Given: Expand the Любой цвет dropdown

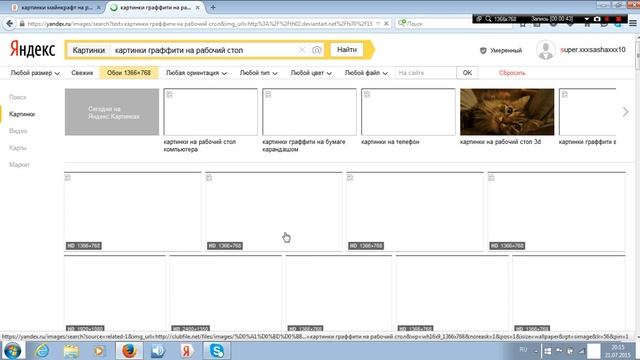Looking at the screenshot, I should click(x=311, y=73).
